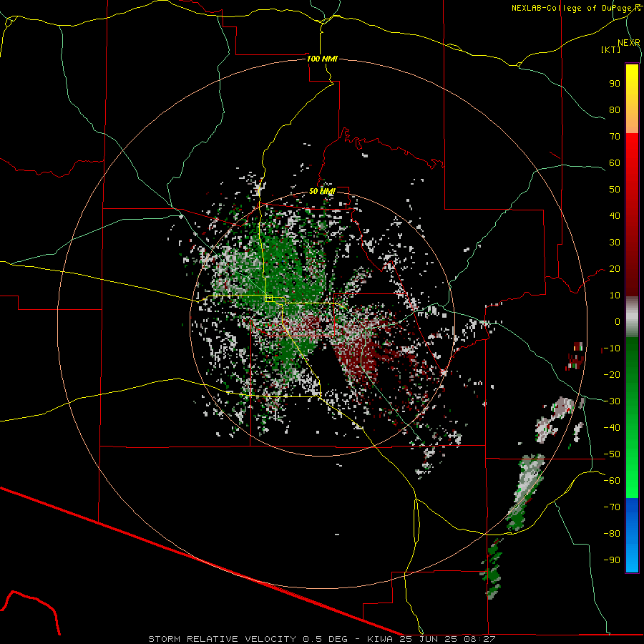Click the 50 value on velocity scale
The width and height of the screenshot is (644, 644).
[615, 190]
